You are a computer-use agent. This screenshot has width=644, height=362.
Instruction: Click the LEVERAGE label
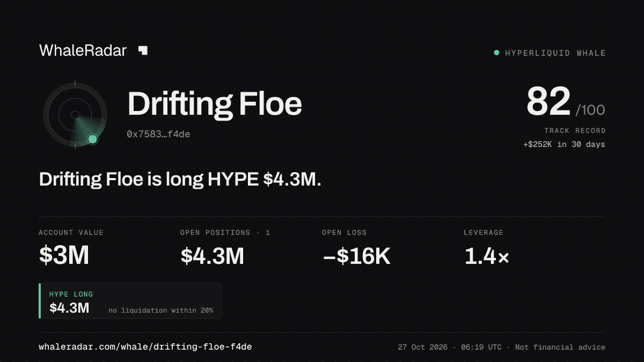(484, 233)
